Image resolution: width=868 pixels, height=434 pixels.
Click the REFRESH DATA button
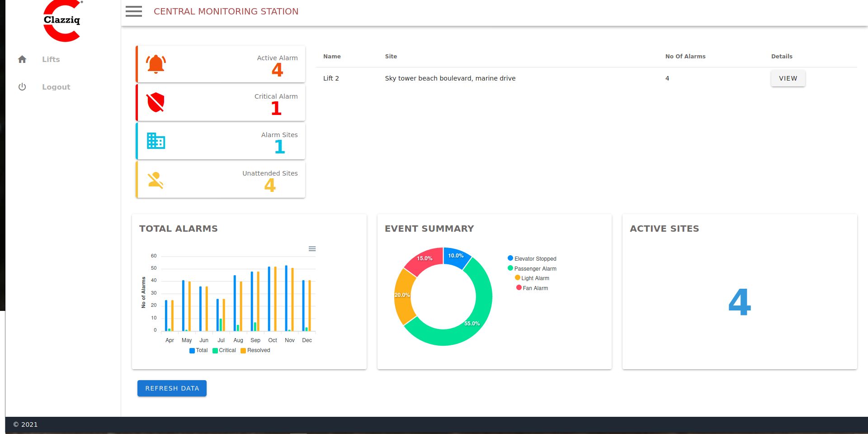tap(172, 388)
